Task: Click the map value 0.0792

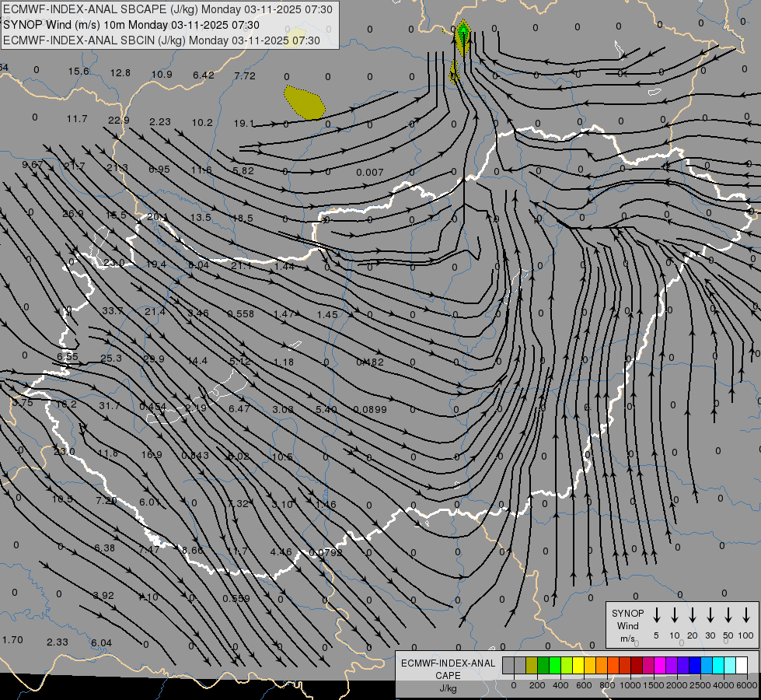Action: (x=326, y=553)
